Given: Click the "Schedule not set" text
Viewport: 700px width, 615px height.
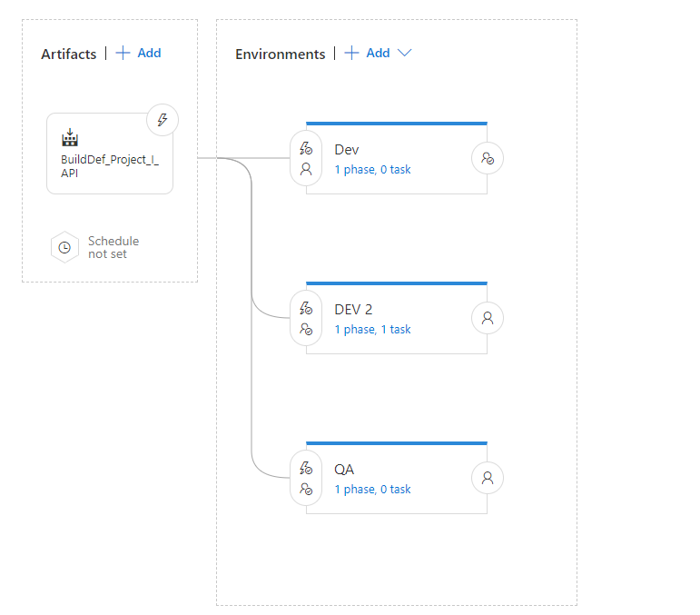Looking at the screenshot, I should point(113,247).
